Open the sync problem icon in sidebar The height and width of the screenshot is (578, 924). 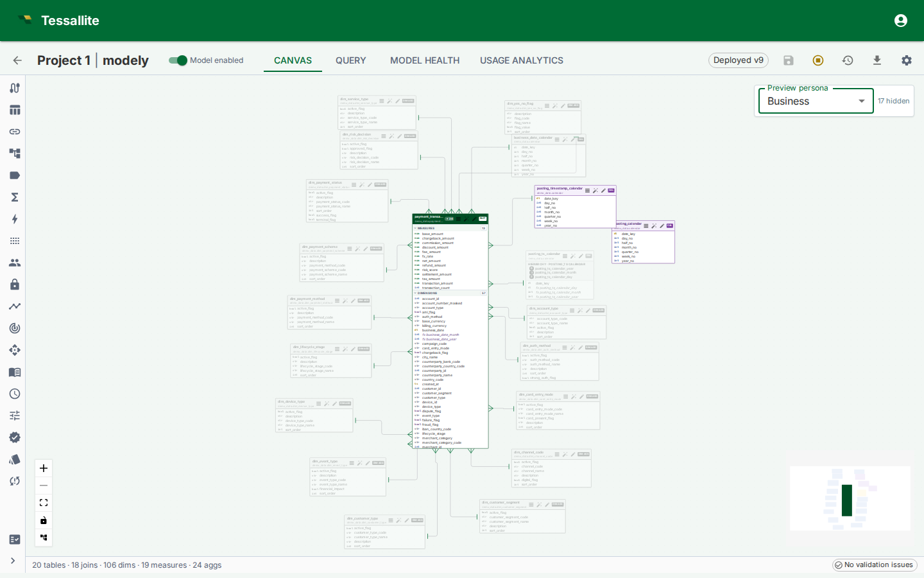pos(15,481)
